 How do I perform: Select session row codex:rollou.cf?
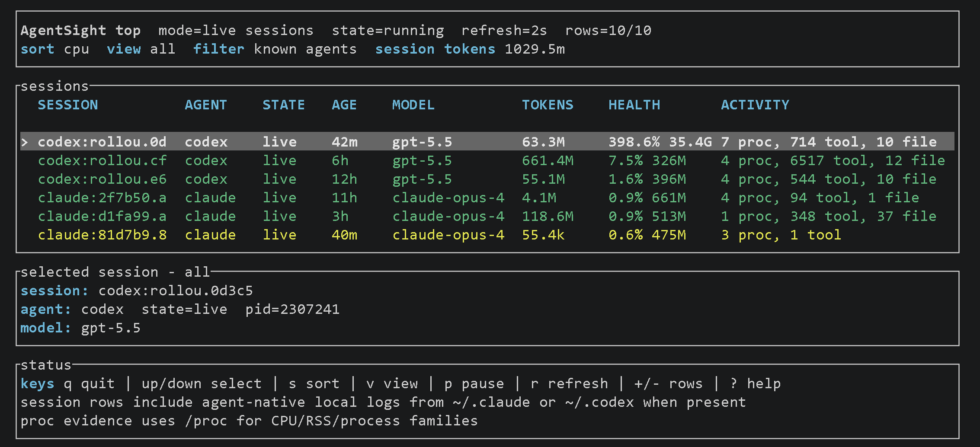(x=487, y=160)
